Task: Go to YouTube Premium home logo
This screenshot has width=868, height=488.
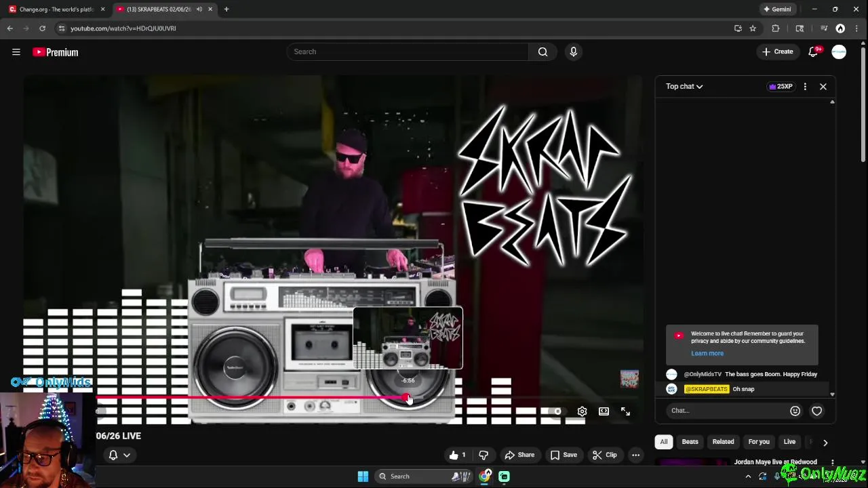Action: 56,52
